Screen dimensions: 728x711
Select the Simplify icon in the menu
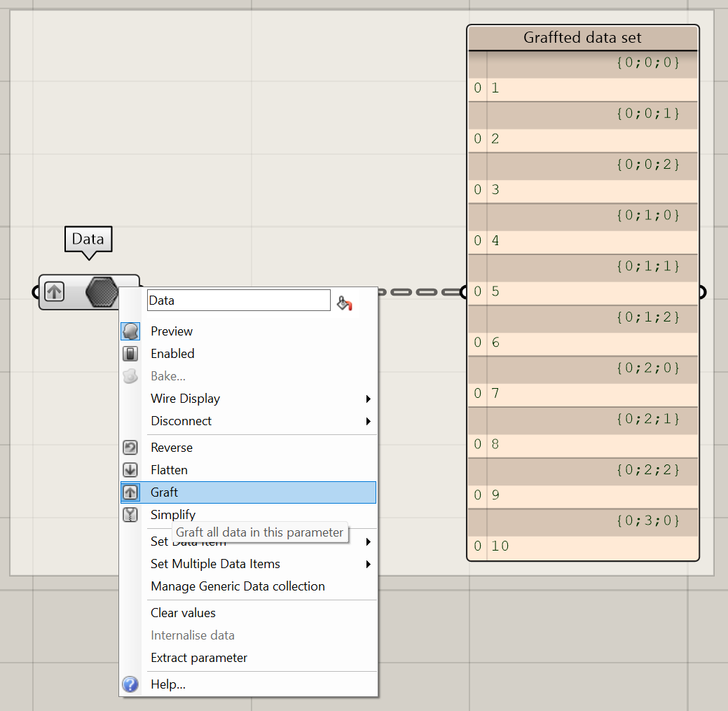(130, 514)
